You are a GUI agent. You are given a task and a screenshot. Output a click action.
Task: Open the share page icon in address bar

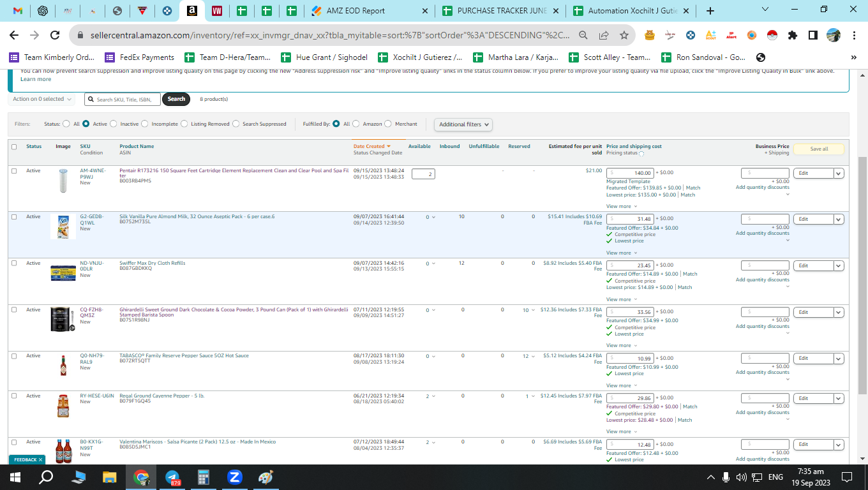(x=604, y=35)
